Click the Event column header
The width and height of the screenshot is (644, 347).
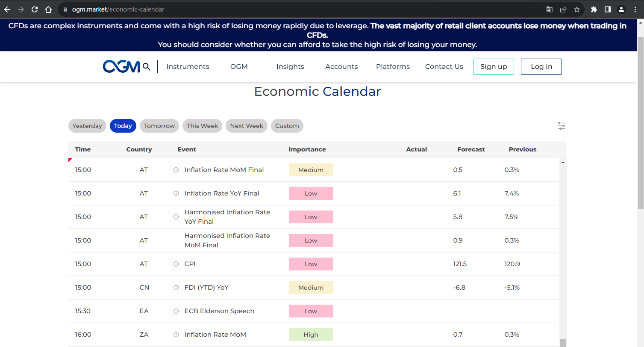(x=187, y=149)
